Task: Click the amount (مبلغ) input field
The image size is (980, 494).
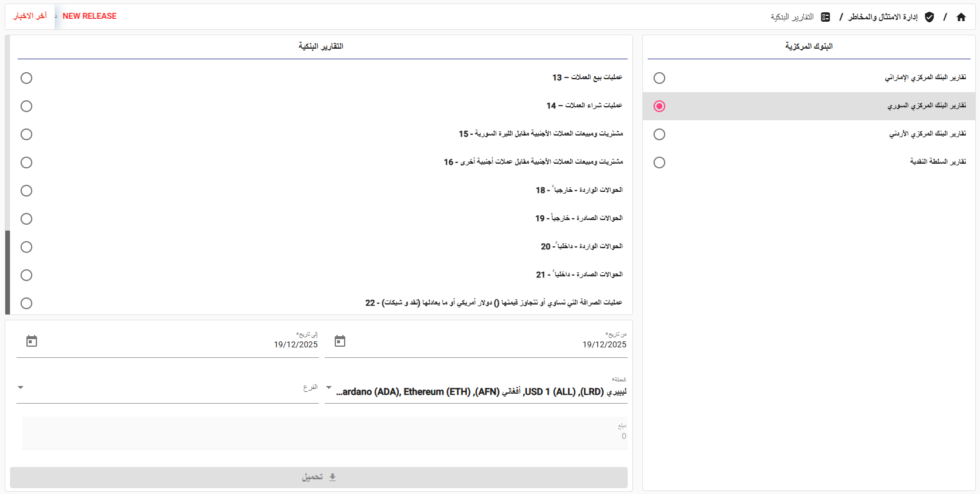Action: (325, 435)
